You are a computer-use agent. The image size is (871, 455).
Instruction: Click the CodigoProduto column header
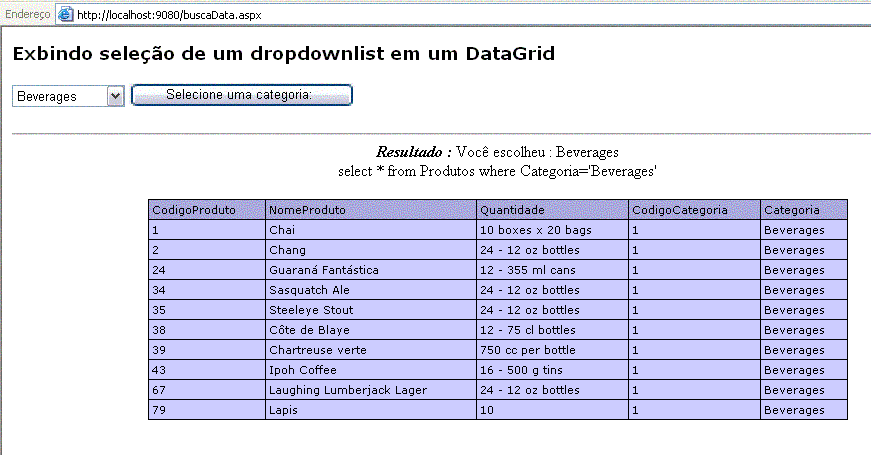pyautogui.click(x=207, y=210)
